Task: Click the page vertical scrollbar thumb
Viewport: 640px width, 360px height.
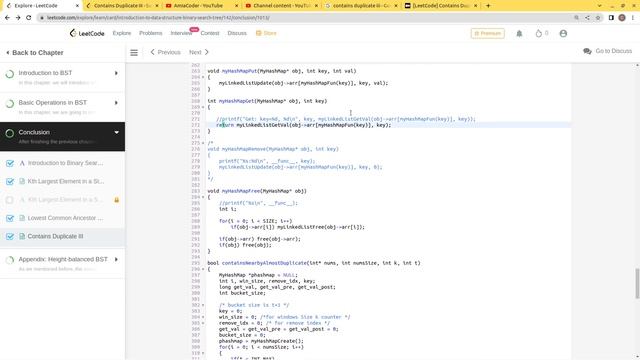Action: point(637,284)
